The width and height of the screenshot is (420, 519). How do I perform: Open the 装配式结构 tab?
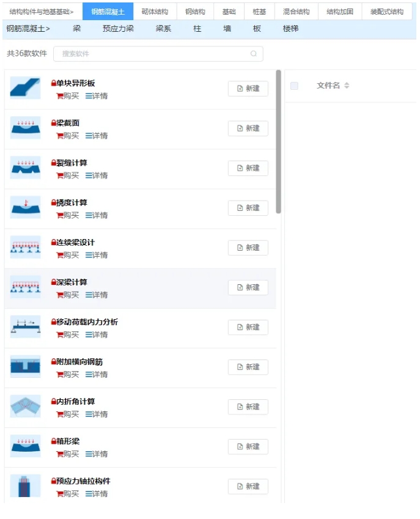386,12
